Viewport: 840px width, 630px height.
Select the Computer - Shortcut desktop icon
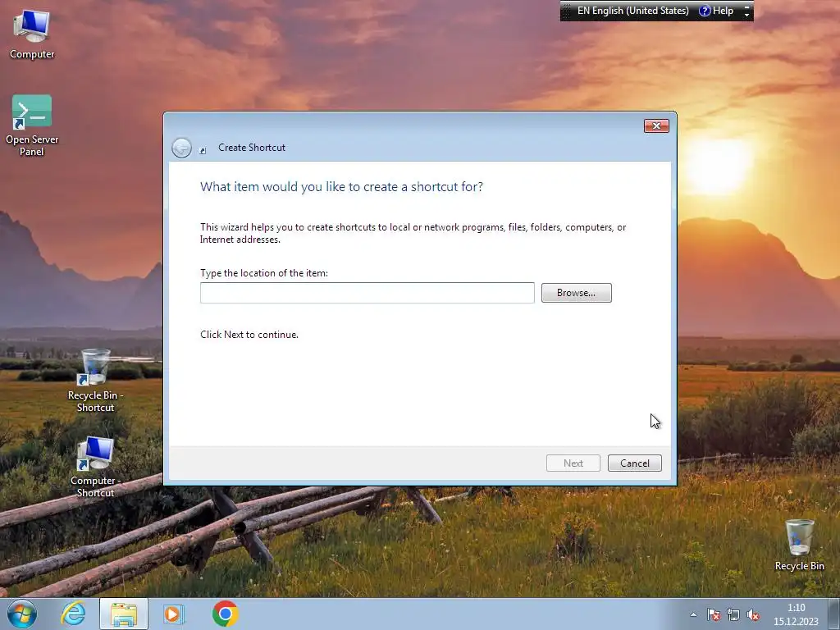[95, 467]
